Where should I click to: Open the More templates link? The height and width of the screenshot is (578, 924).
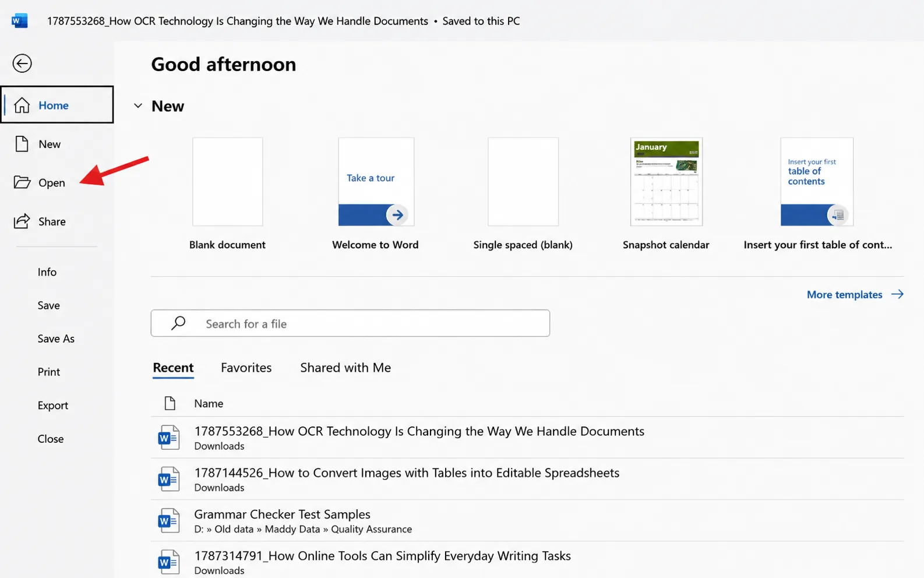pyautogui.click(x=855, y=295)
